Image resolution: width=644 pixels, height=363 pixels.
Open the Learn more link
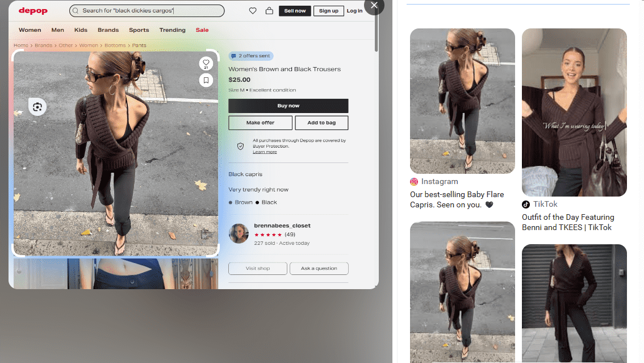[x=265, y=151]
